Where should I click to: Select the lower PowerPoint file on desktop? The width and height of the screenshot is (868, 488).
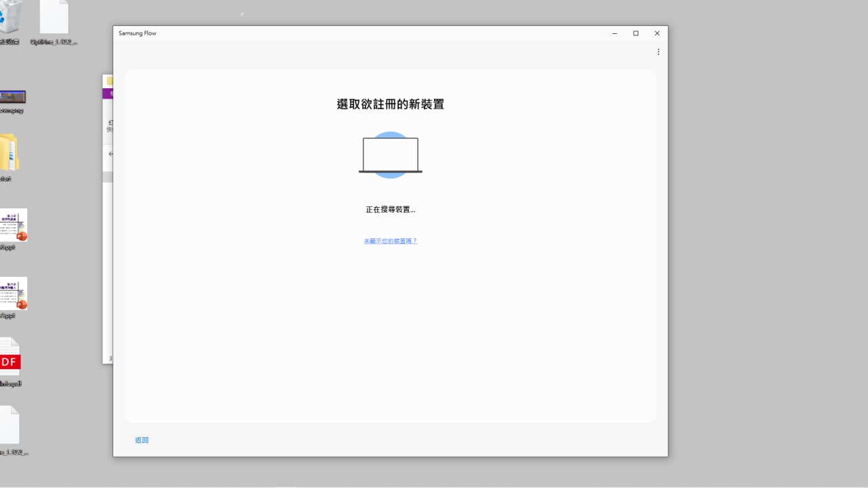13,293
